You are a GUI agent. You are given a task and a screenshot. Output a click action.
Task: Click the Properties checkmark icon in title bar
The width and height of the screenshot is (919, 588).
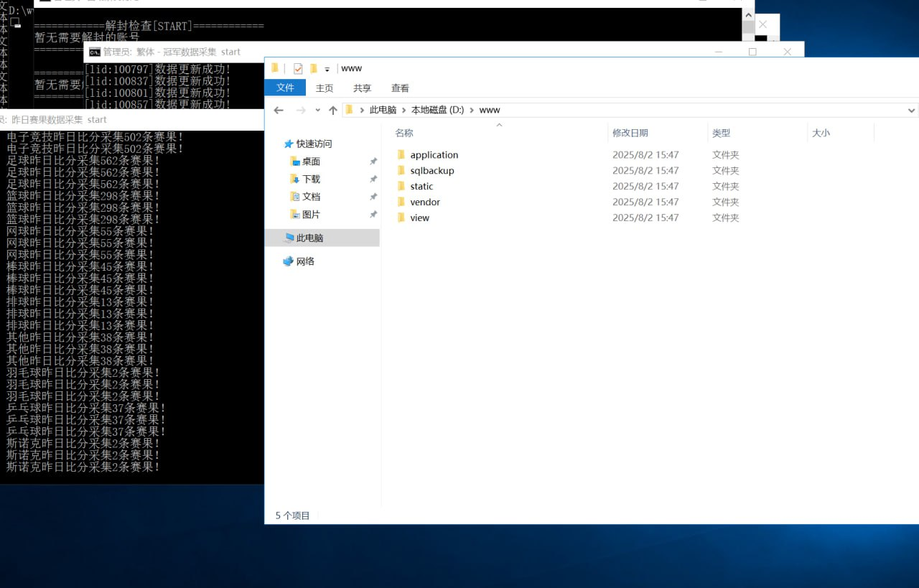[x=298, y=68]
